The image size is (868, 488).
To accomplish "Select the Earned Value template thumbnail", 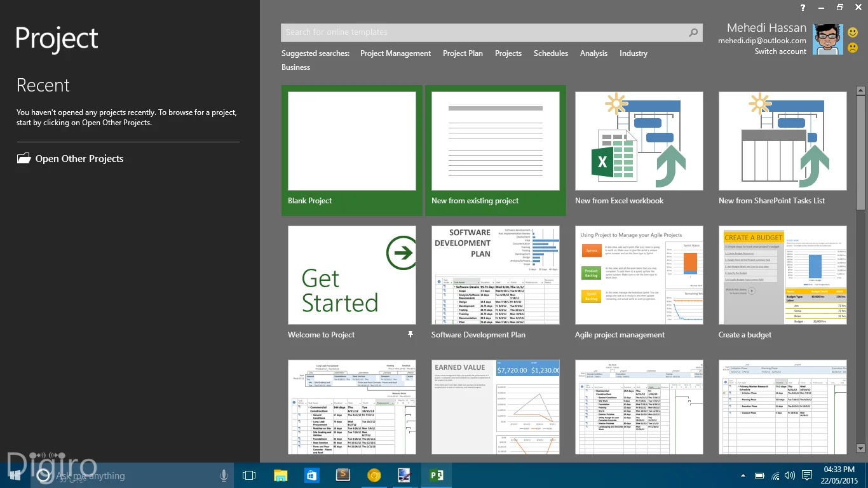I will pos(496,407).
